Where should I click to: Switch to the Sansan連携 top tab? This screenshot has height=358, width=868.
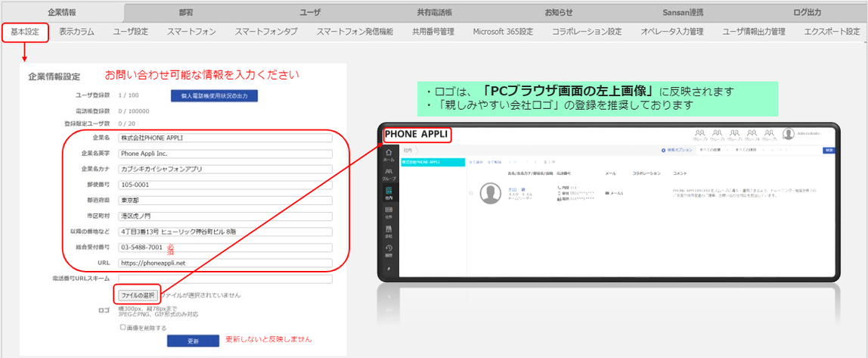[682, 12]
